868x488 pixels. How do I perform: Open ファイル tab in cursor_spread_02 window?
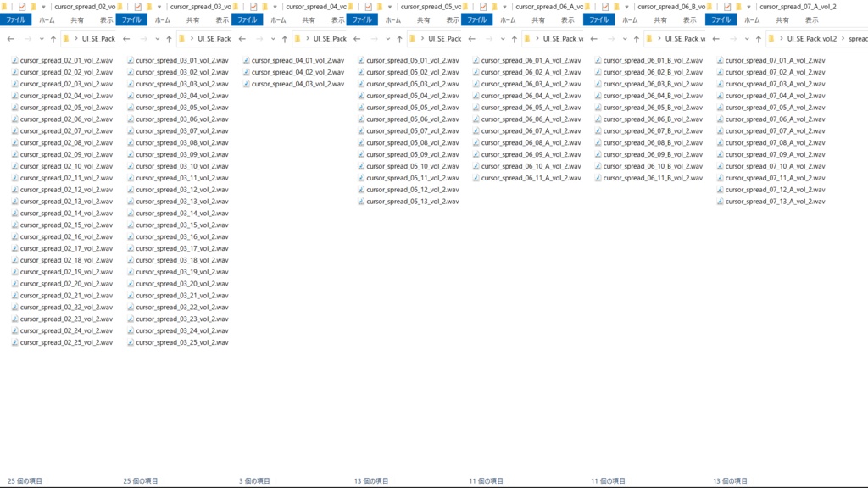[x=15, y=20]
